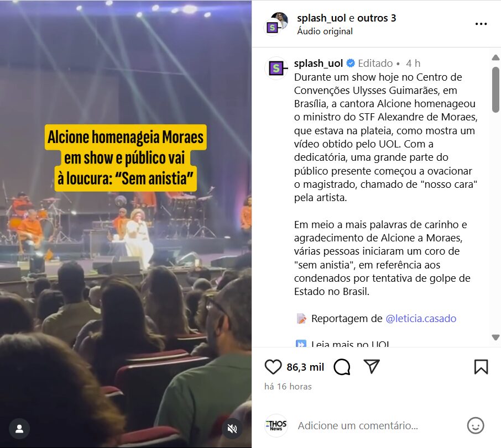Open comments via the speech bubble icon
Image resolution: width=501 pixels, height=448 pixels.
[x=342, y=367]
